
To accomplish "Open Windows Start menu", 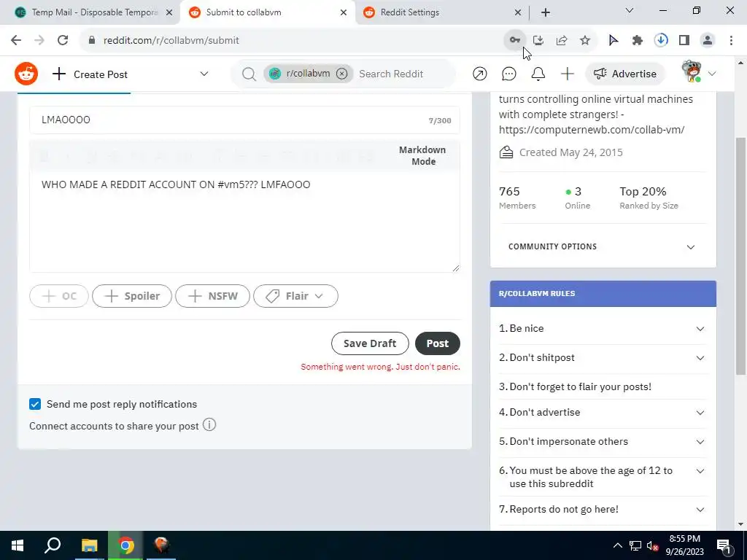I will click(x=18, y=545).
